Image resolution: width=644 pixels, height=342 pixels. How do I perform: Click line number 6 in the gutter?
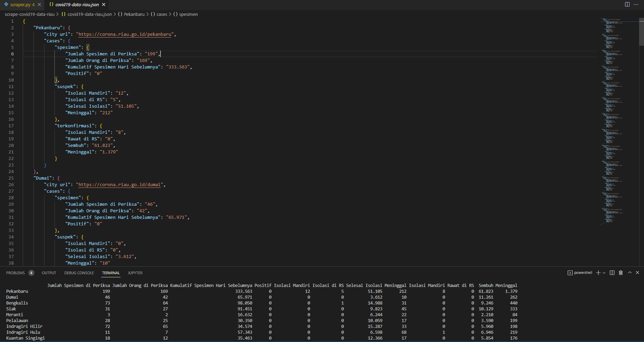12,54
